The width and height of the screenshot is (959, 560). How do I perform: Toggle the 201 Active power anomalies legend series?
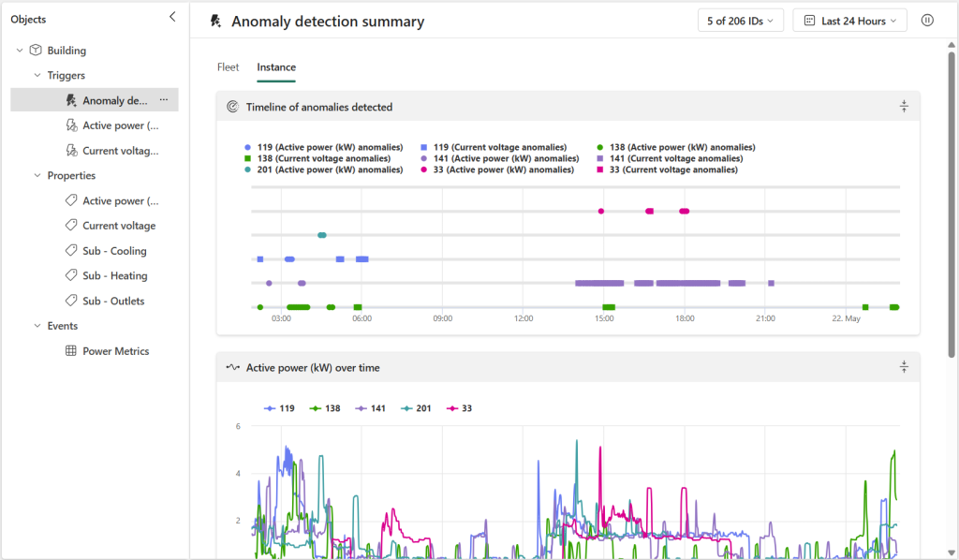point(323,169)
